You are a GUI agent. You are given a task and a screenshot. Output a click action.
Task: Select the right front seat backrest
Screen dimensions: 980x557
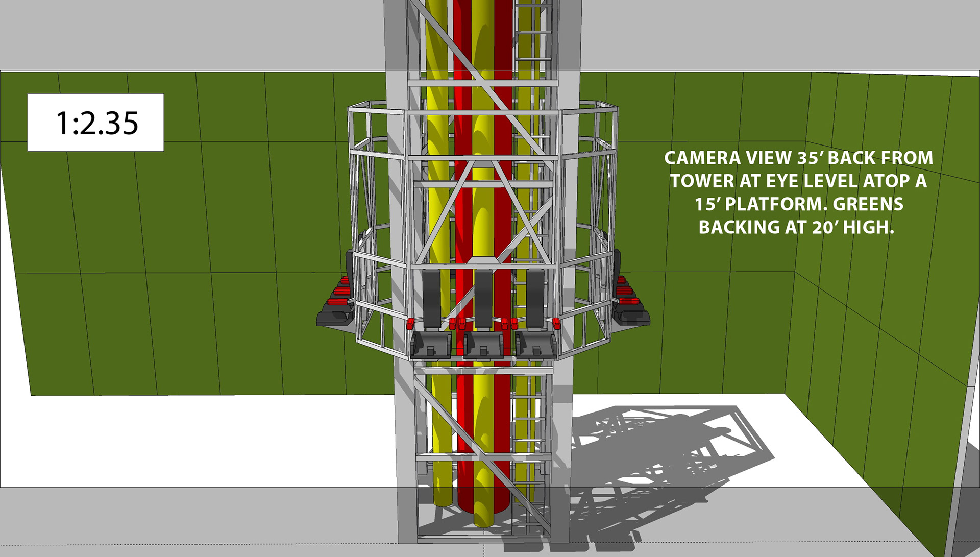535,299
